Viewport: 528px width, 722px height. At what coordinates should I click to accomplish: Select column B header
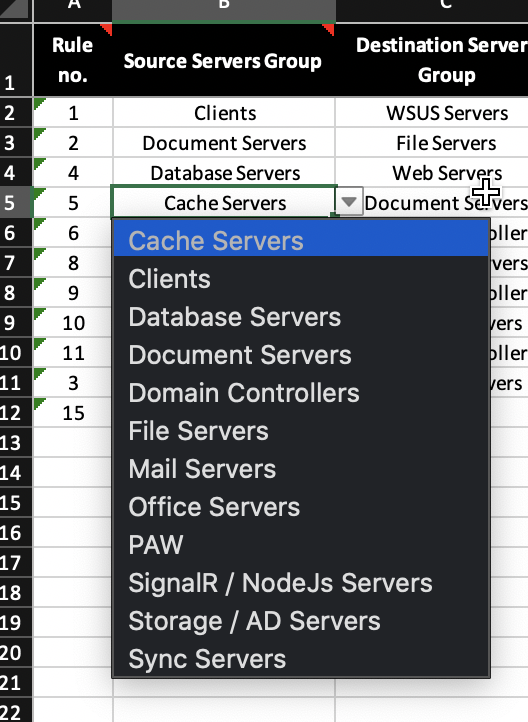click(x=224, y=10)
